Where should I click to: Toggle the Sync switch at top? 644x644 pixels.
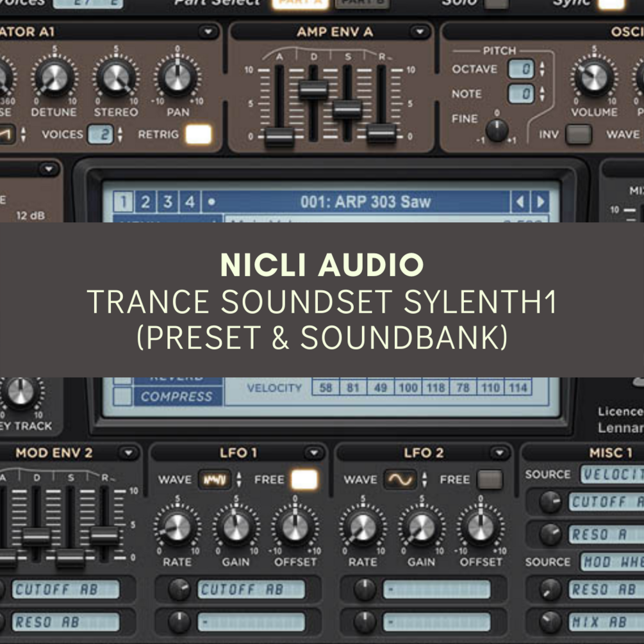click(611, 4)
